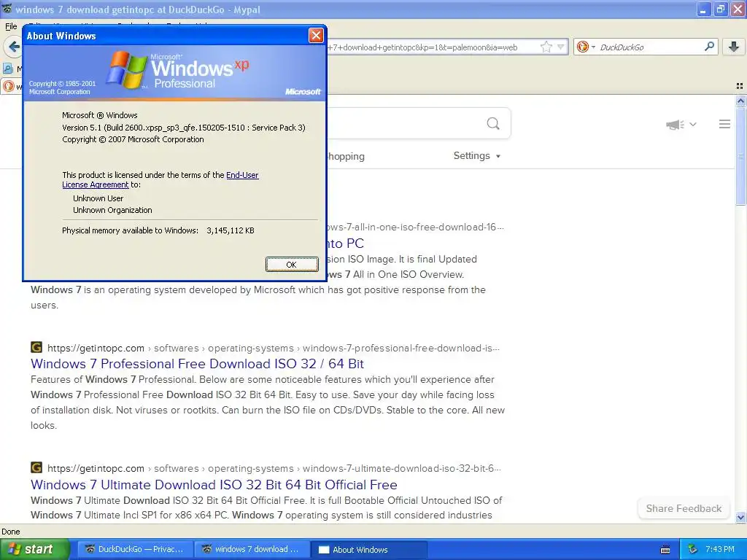Screen dimensions: 747x560
Task: Click the on-screen keyboard tray icon
Action: point(665,550)
